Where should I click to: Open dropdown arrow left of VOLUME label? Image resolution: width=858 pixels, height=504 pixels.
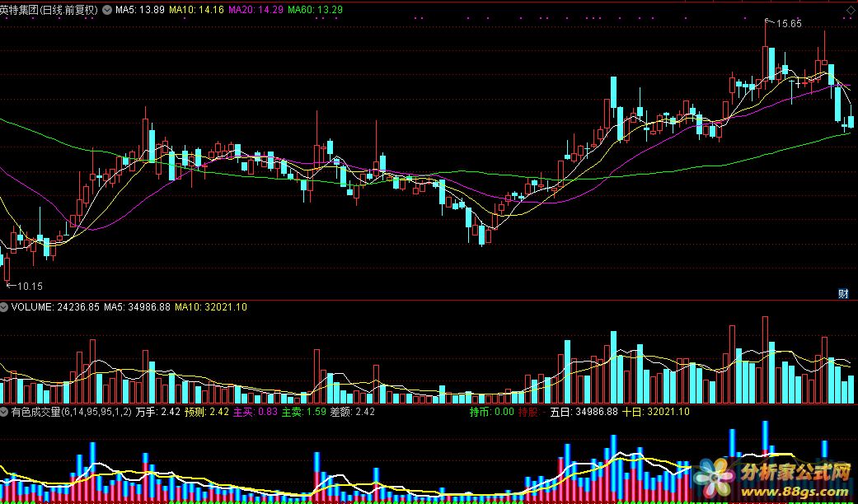4,307
